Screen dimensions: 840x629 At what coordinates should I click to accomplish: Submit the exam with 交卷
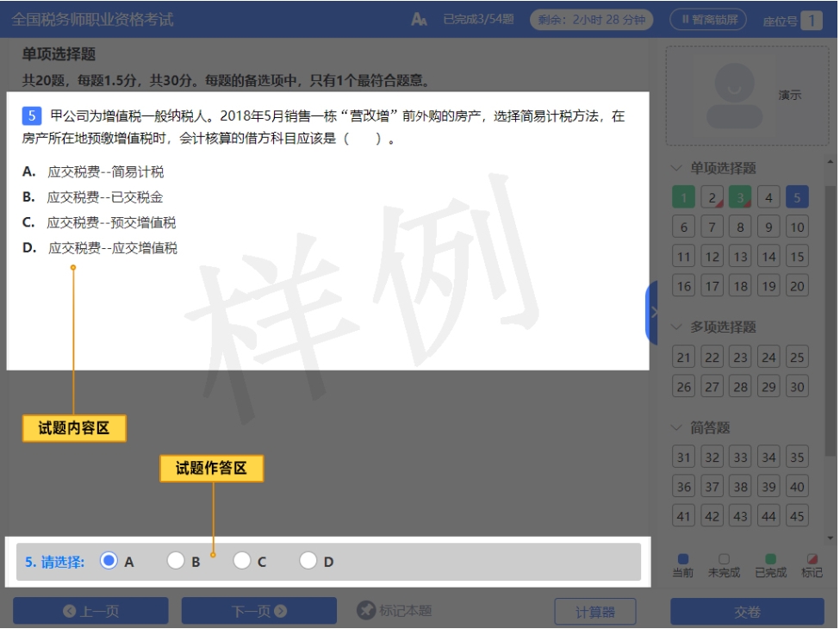coord(747,611)
